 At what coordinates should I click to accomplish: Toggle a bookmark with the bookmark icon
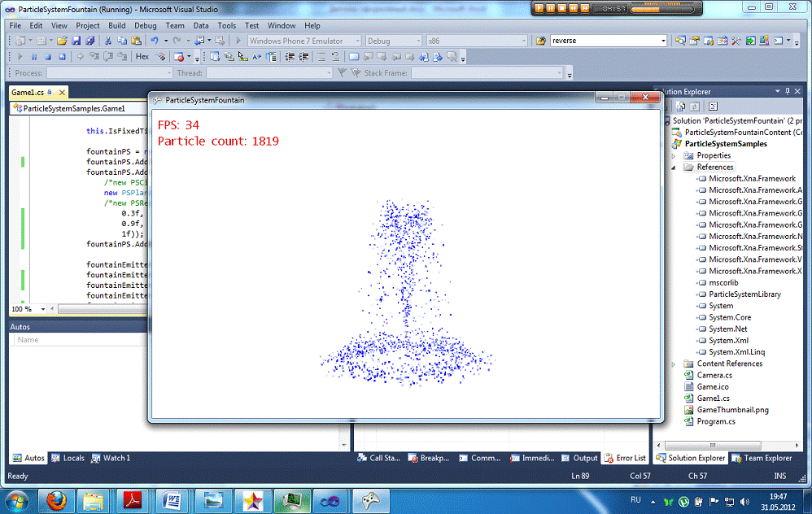[354, 57]
